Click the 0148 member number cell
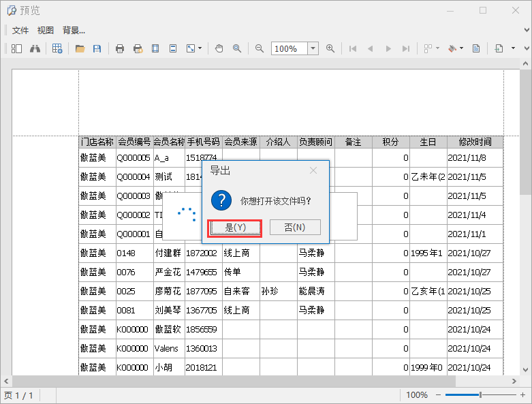532x404 pixels. point(134,253)
